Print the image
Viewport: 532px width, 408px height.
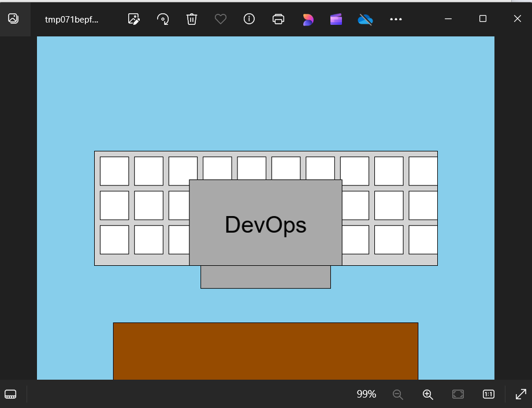[x=278, y=18]
